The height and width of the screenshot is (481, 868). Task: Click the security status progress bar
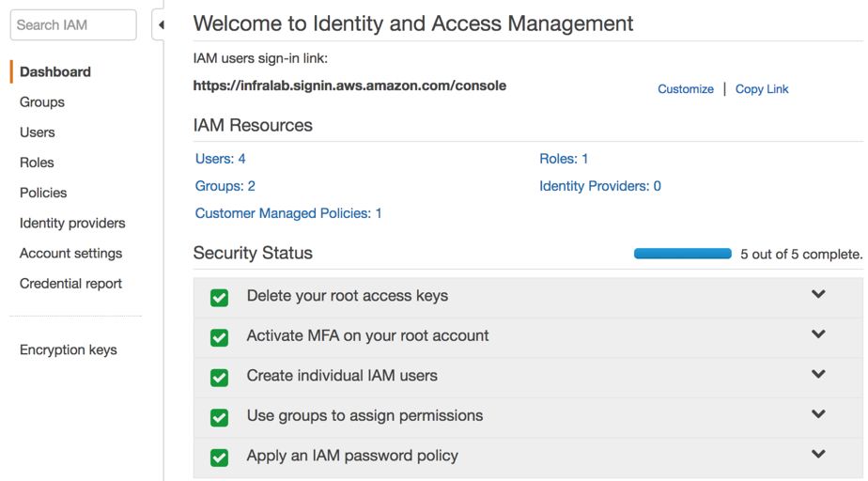point(683,254)
